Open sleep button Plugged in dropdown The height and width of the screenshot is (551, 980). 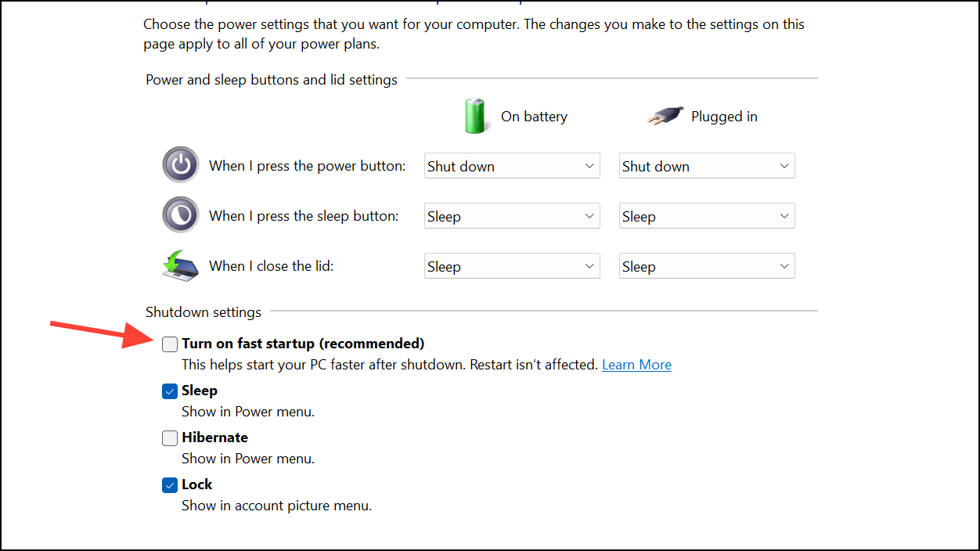[x=707, y=216]
